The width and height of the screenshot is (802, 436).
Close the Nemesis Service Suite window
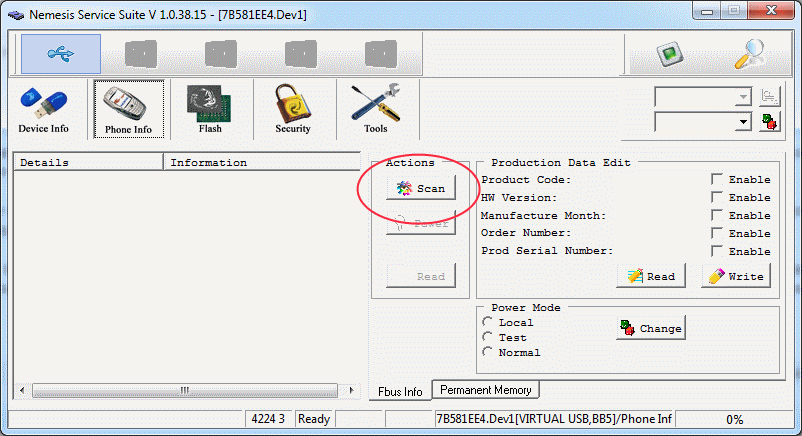click(772, 11)
